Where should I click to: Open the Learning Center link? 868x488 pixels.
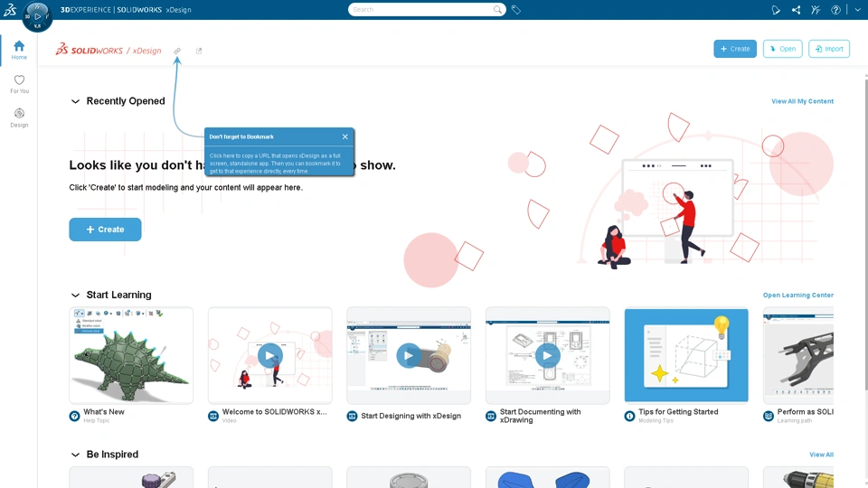797,295
